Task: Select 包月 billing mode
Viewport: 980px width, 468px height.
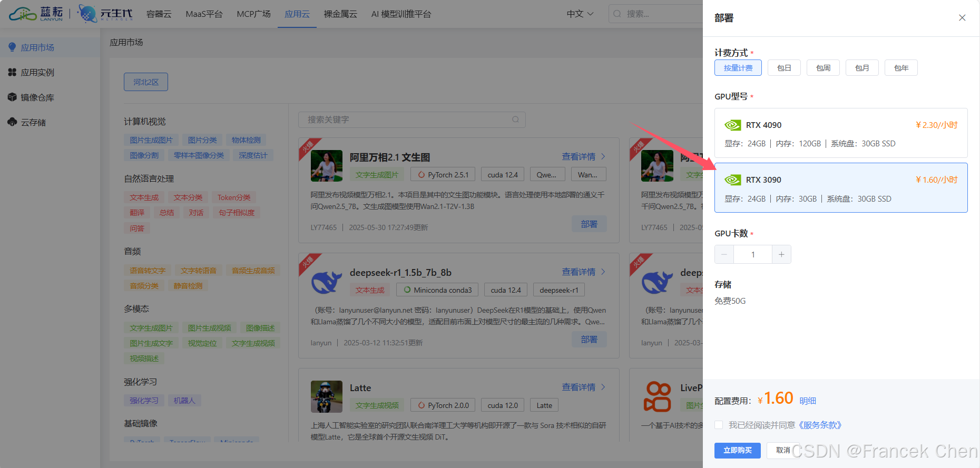Action: (862, 68)
